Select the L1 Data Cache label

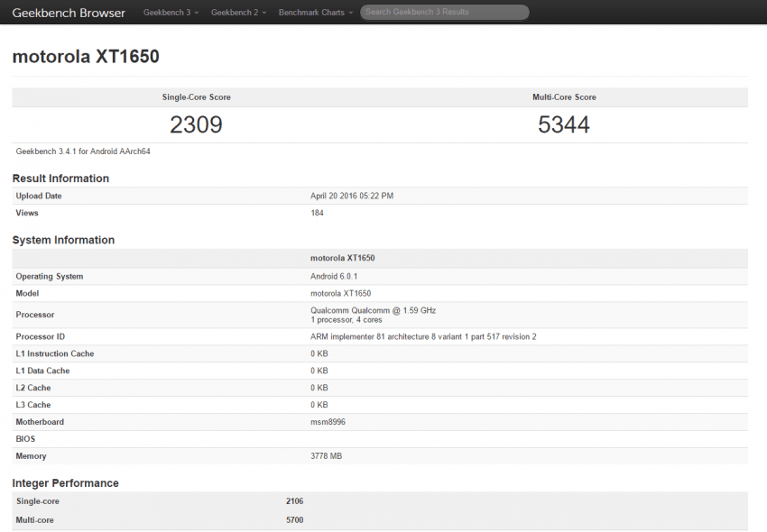tap(42, 371)
